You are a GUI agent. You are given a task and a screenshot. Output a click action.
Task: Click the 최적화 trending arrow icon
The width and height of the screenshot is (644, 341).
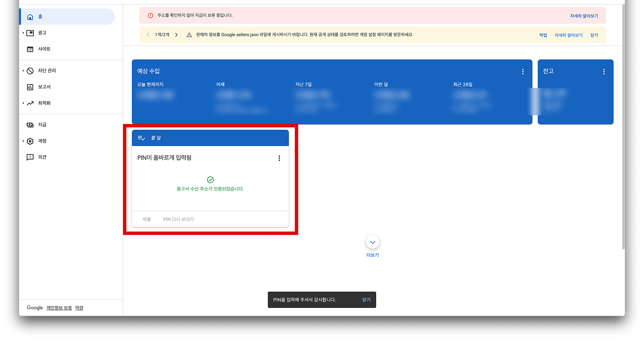[30, 103]
